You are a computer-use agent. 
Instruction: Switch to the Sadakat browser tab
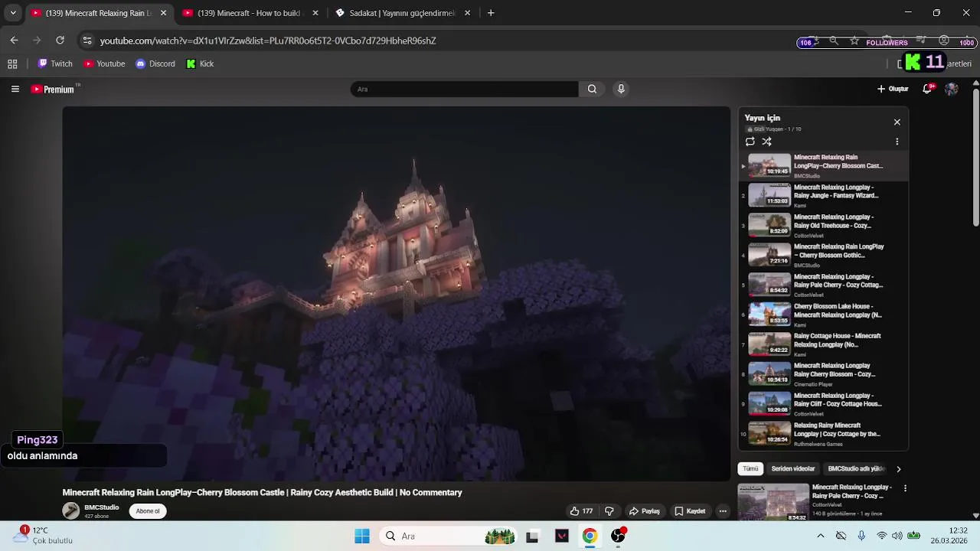click(x=402, y=13)
